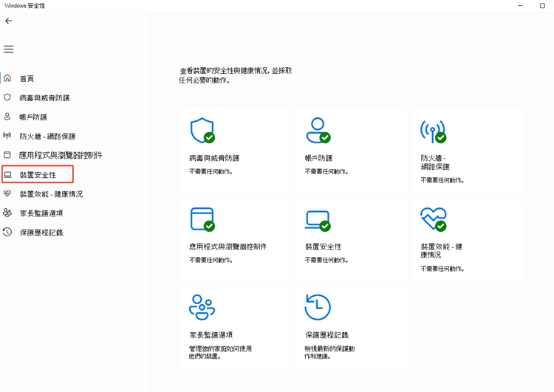Click the 保護歷程記錄 card description text
The width and height of the screenshot is (554, 392).
pos(329,352)
